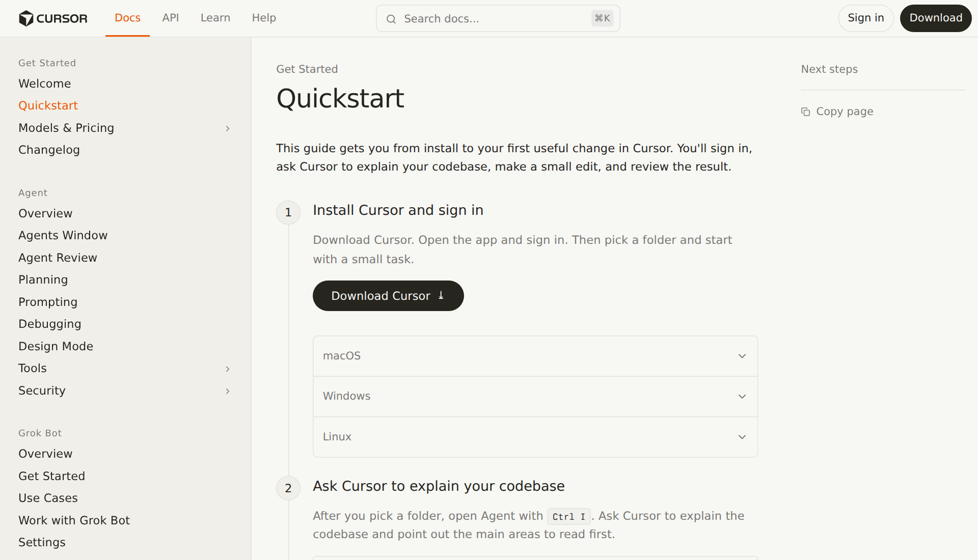The image size is (978, 560).
Task: Open Grok Bot Settings page
Action: click(42, 542)
